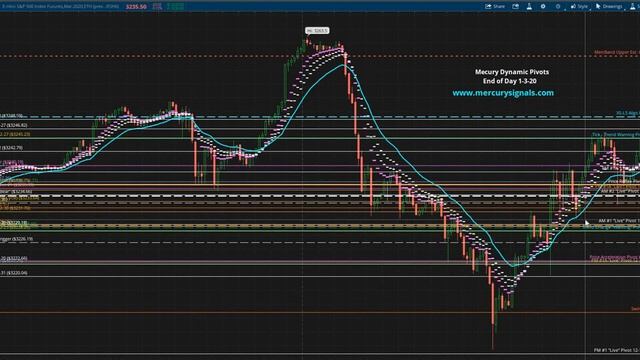Viewport: 640px width, 360px height.
Task: Click the 'Hi: 3263.5' high price bubble
Action: 317,31
